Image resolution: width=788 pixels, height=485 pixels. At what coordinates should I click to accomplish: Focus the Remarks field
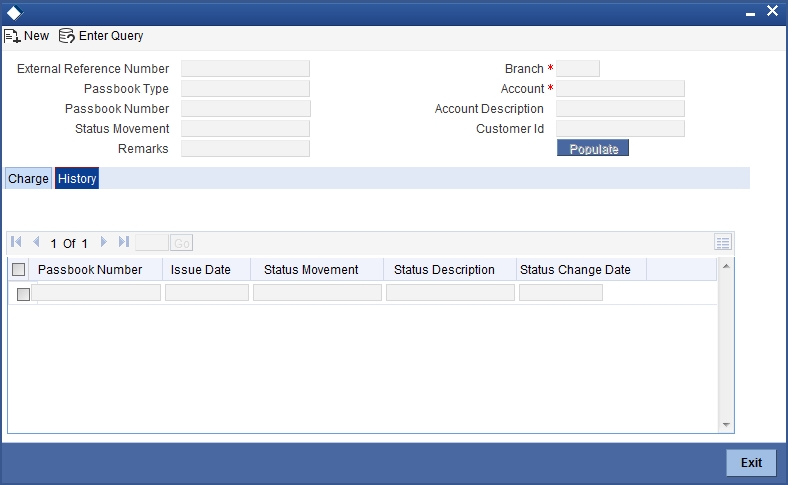point(245,149)
